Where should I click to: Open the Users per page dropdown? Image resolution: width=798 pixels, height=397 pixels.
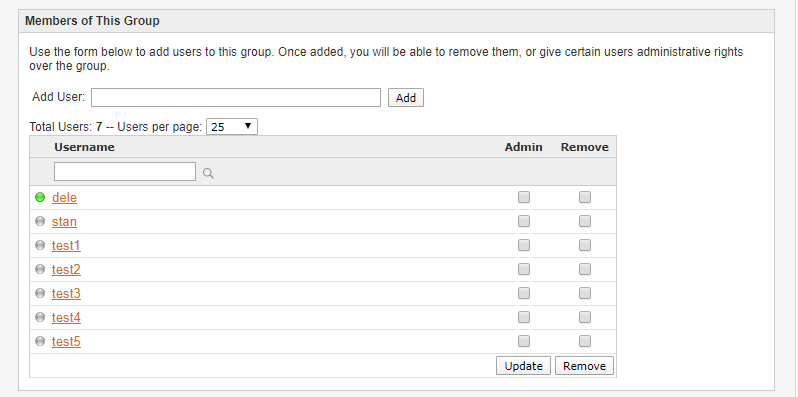coord(232,127)
